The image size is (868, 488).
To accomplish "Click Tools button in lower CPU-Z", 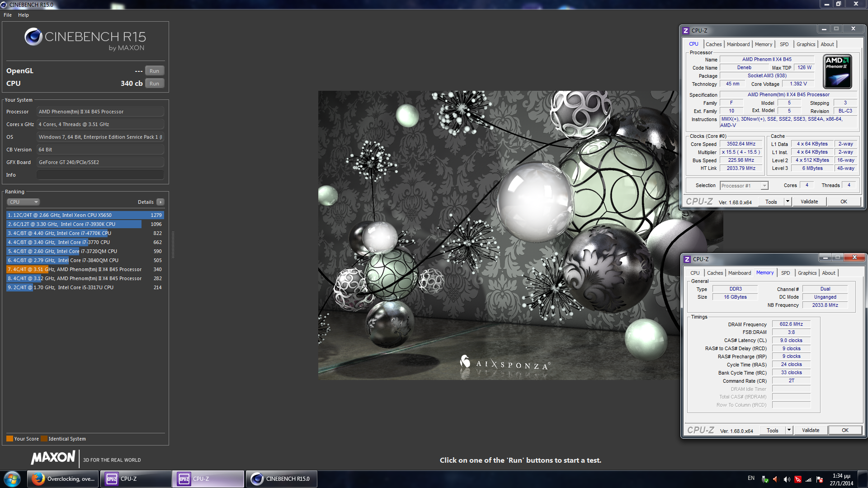I will (x=773, y=431).
